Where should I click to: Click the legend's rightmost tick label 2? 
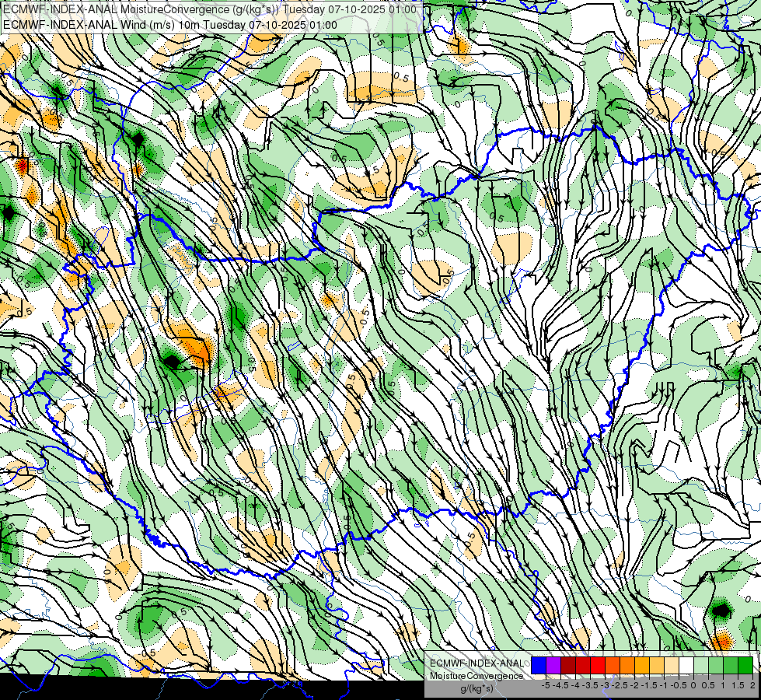(752, 685)
